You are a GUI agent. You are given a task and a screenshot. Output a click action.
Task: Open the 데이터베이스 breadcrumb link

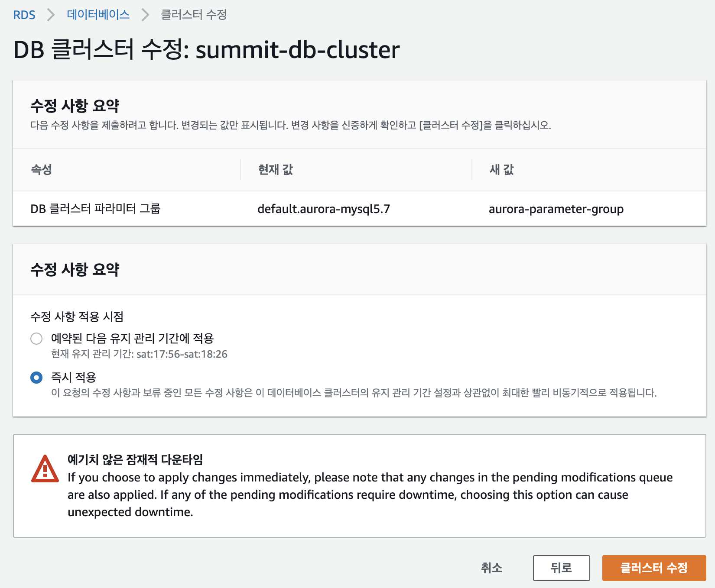coord(98,15)
